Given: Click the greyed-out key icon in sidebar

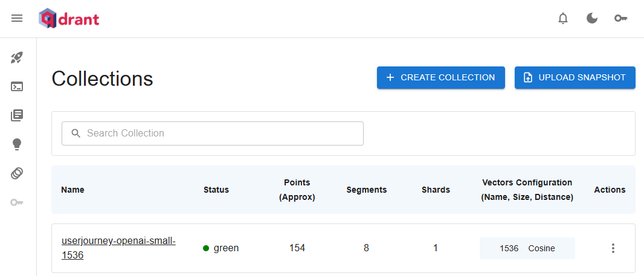Looking at the screenshot, I should pos(17,202).
